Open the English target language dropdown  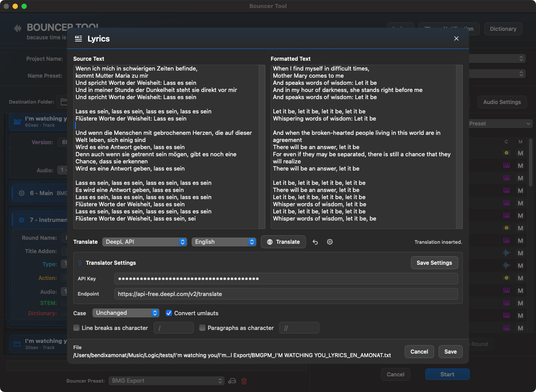224,242
